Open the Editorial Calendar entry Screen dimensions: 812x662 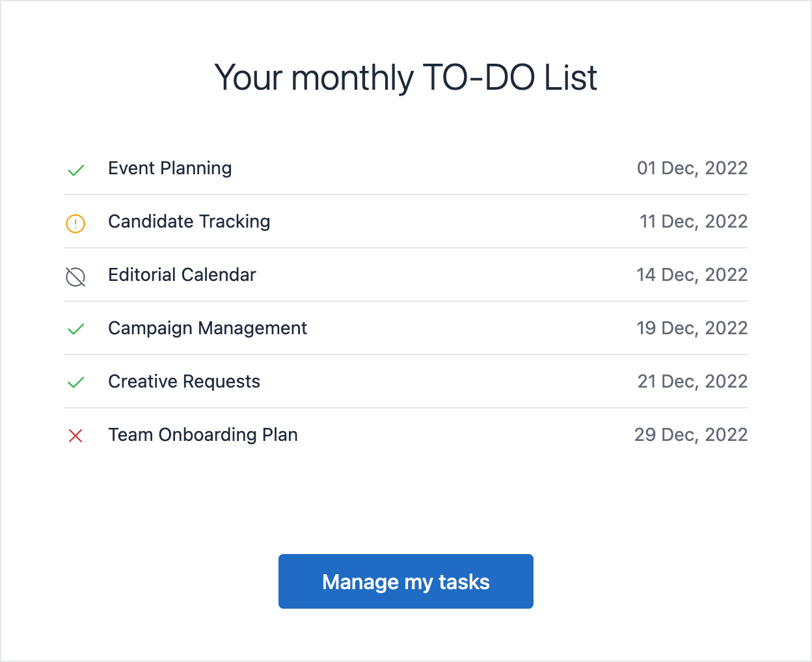(182, 275)
